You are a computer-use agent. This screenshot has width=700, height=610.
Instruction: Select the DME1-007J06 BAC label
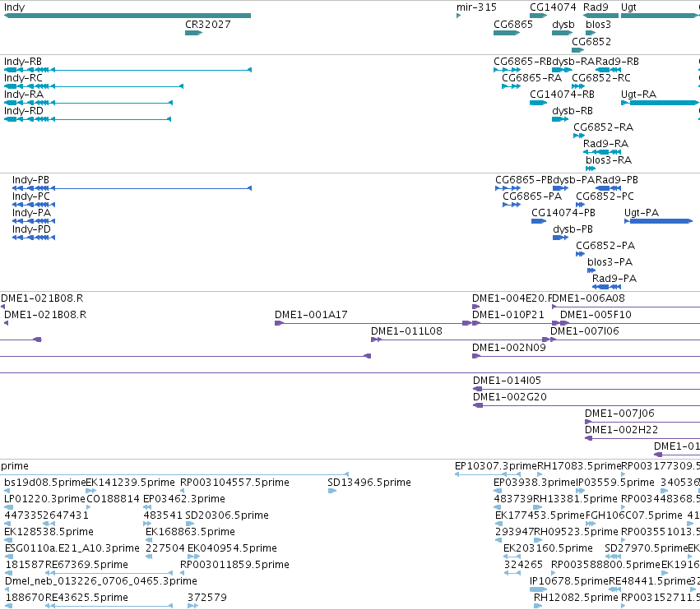(x=619, y=414)
